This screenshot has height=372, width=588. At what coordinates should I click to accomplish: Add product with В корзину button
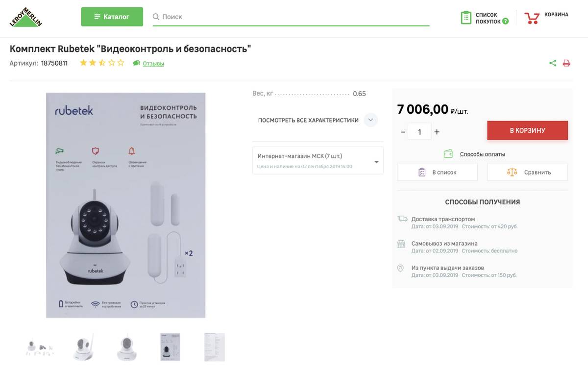pyautogui.click(x=527, y=130)
